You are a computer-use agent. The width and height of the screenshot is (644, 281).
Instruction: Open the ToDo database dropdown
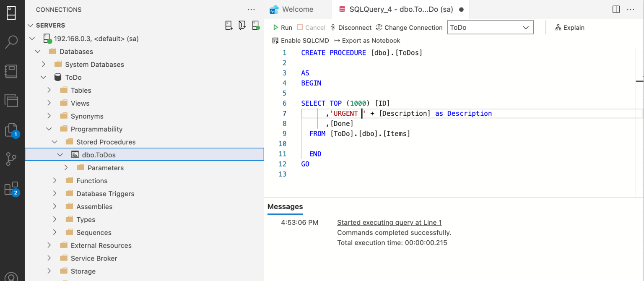tap(490, 28)
